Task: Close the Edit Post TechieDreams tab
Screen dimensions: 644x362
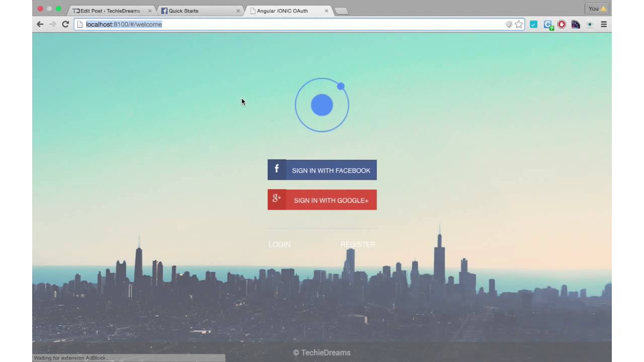Action: (x=149, y=11)
